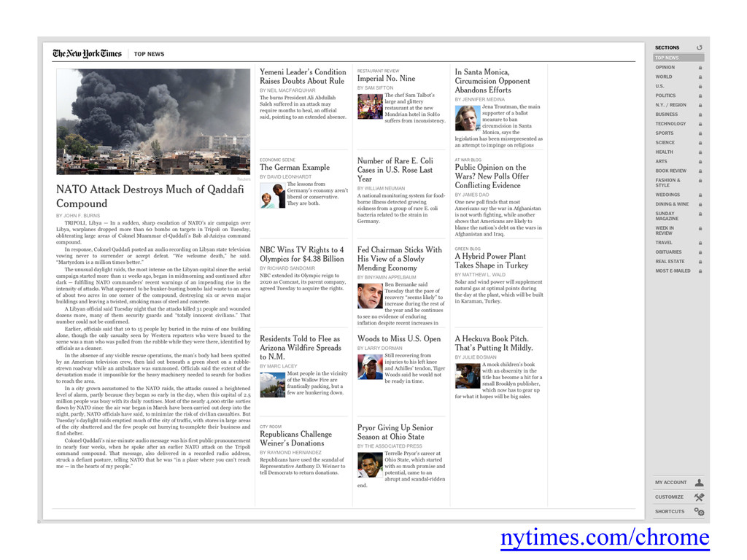
Task: Click the German Example article thumbnail
Action: [x=273, y=195]
